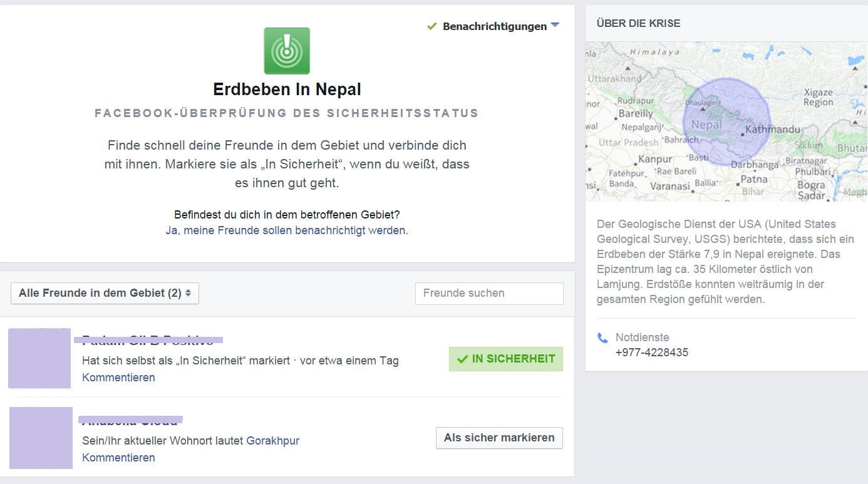Expand the 'Alle Freunde in dem Gebiet (2)' filter
868x484 pixels.
pyautogui.click(x=105, y=293)
